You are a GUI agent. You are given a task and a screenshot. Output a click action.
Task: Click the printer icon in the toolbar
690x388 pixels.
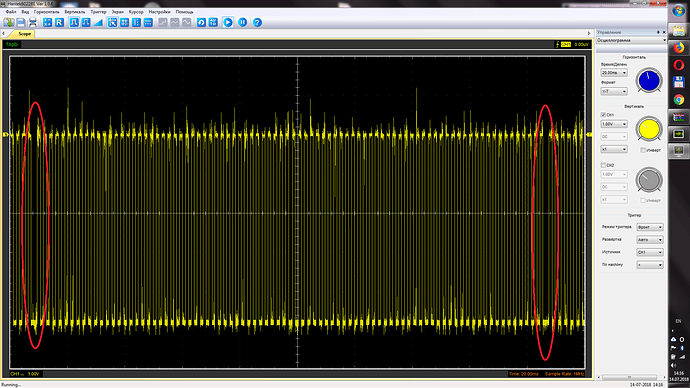pos(33,22)
